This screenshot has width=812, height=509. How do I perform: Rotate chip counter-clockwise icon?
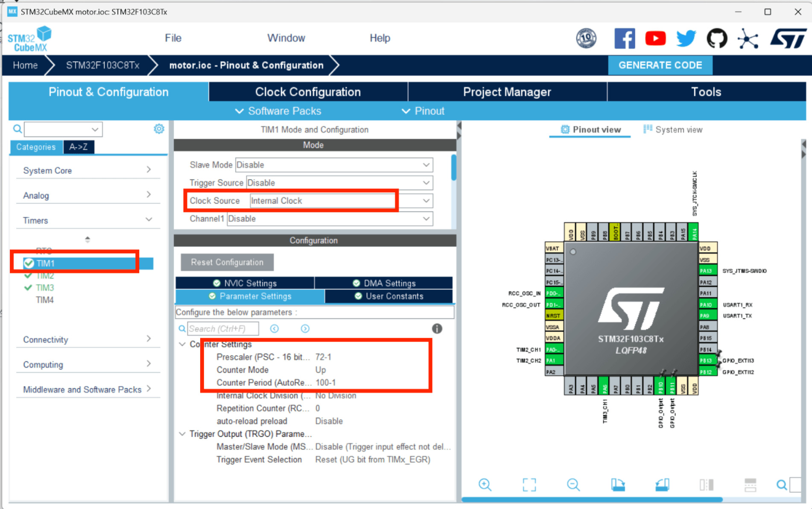coord(662,485)
